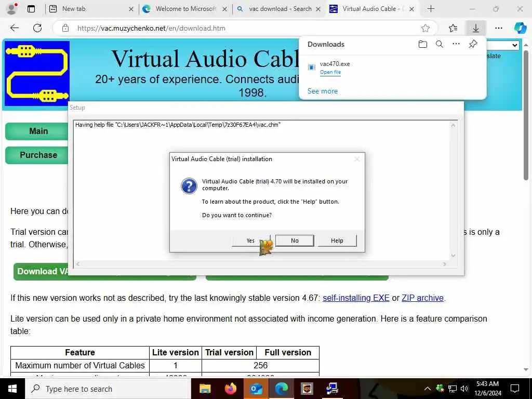Open the Main page menu button
This screenshot has height=399, width=532.
click(x=38, y=131)
